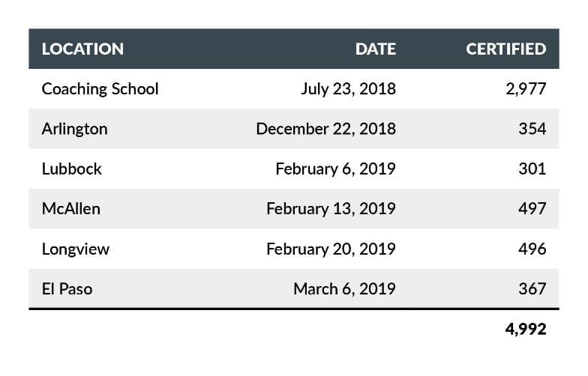Select the Lubbock location cell

click(71, 169)
